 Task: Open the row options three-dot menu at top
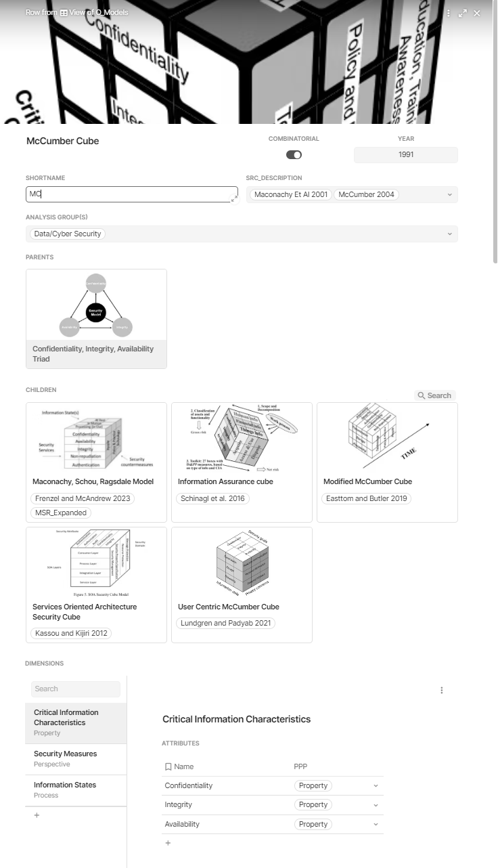click(x=449, y=13)
